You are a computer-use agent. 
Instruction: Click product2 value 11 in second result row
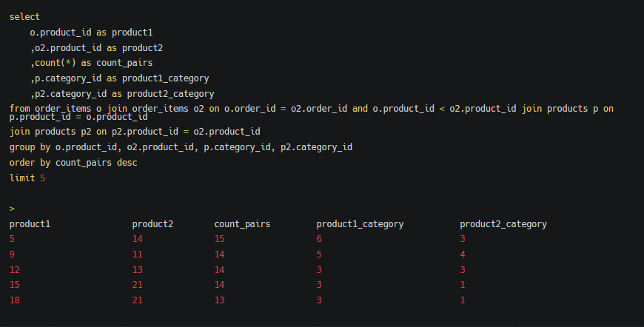(137, 254)
